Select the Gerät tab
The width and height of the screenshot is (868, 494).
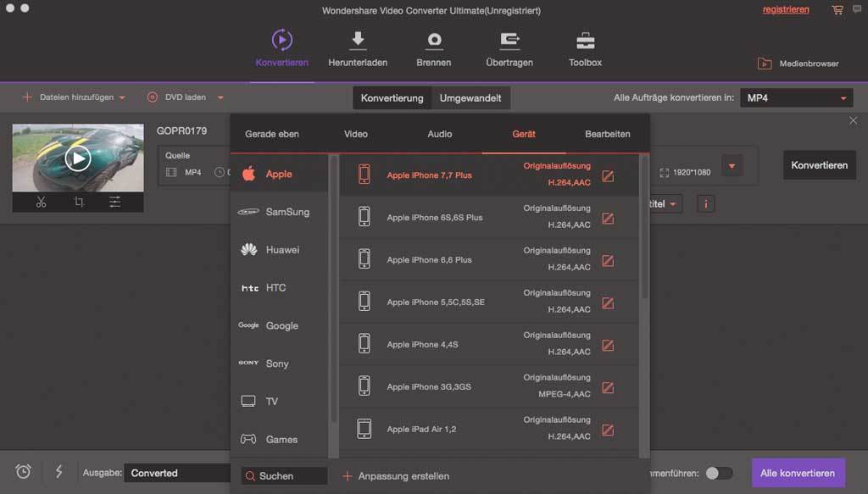tap(524, 134)
